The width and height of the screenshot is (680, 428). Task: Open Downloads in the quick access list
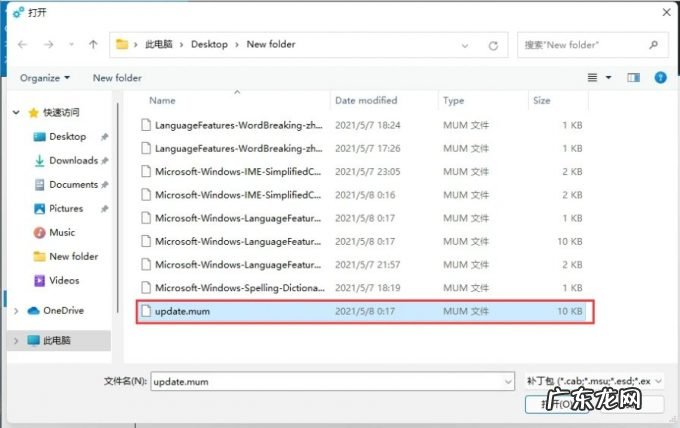tap(73, 160)
